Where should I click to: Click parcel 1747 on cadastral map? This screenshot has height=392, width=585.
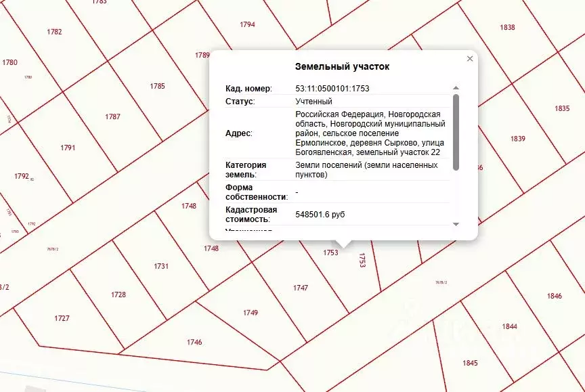301,288
